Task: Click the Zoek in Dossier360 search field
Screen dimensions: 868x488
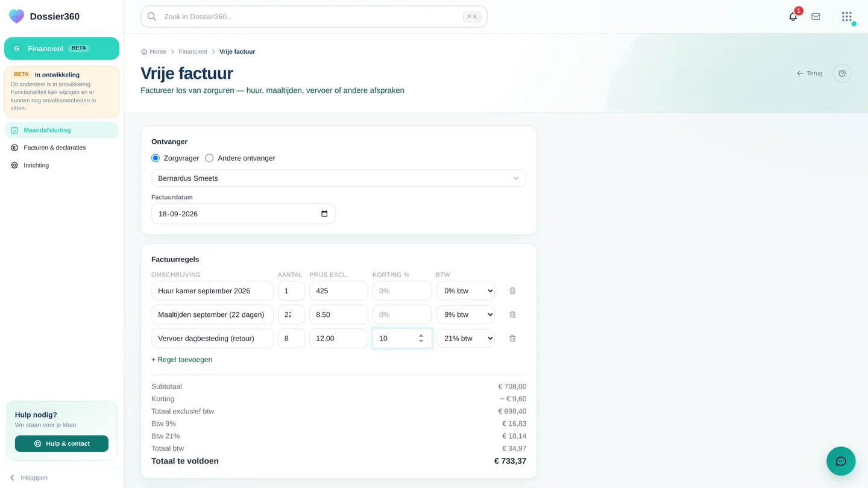Action: click(314, 17)
